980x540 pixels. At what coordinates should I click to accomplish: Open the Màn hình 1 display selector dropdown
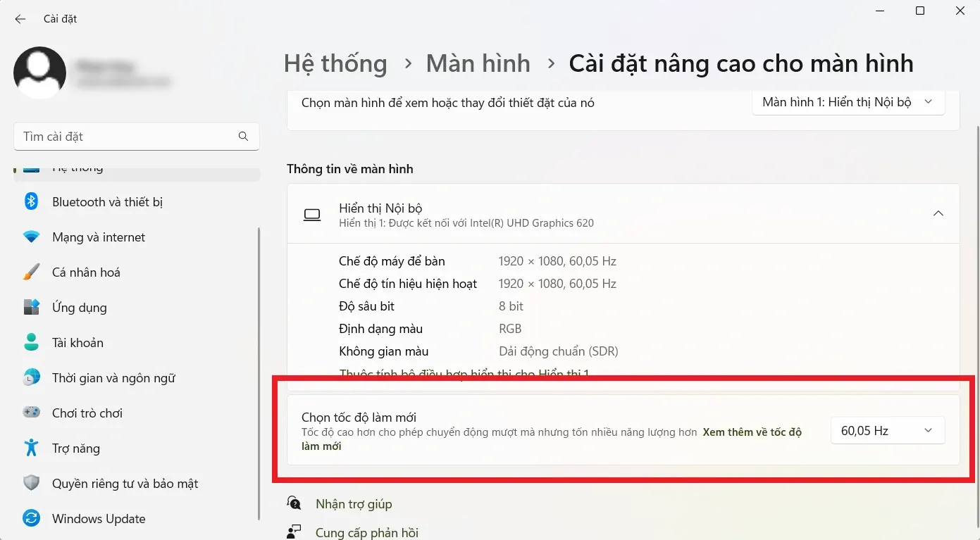848,101
